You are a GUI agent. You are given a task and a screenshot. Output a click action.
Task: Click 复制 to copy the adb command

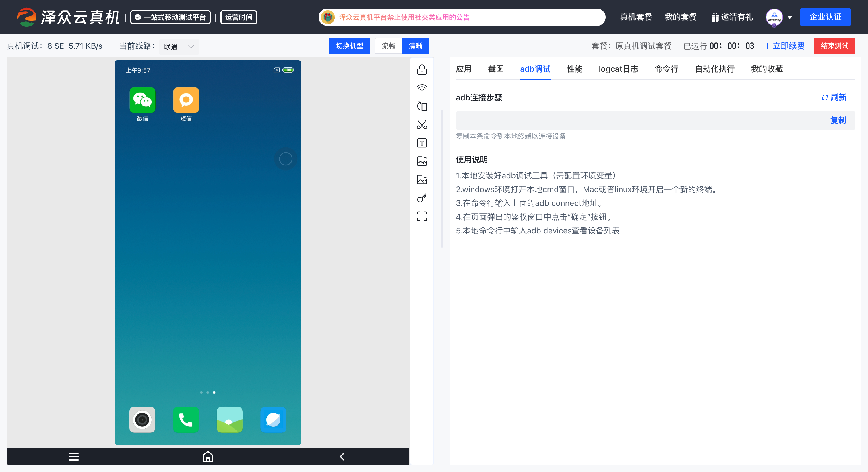point(838,120)
